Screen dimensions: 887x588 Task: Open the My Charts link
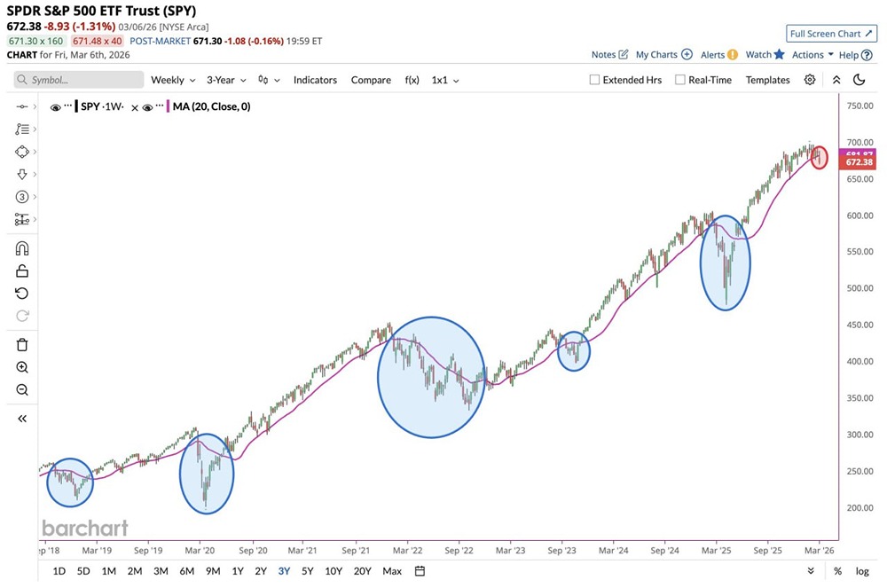[x=656, y=54]
